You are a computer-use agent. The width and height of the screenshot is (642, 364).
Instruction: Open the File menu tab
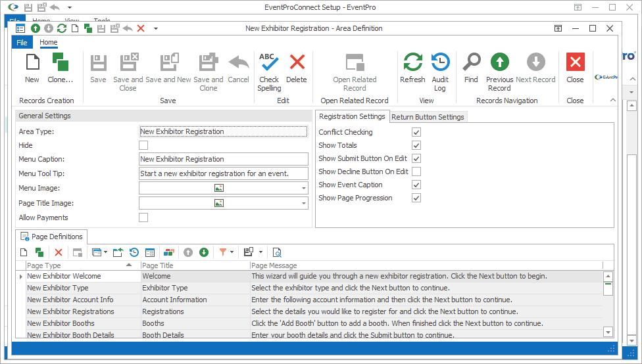22,43
